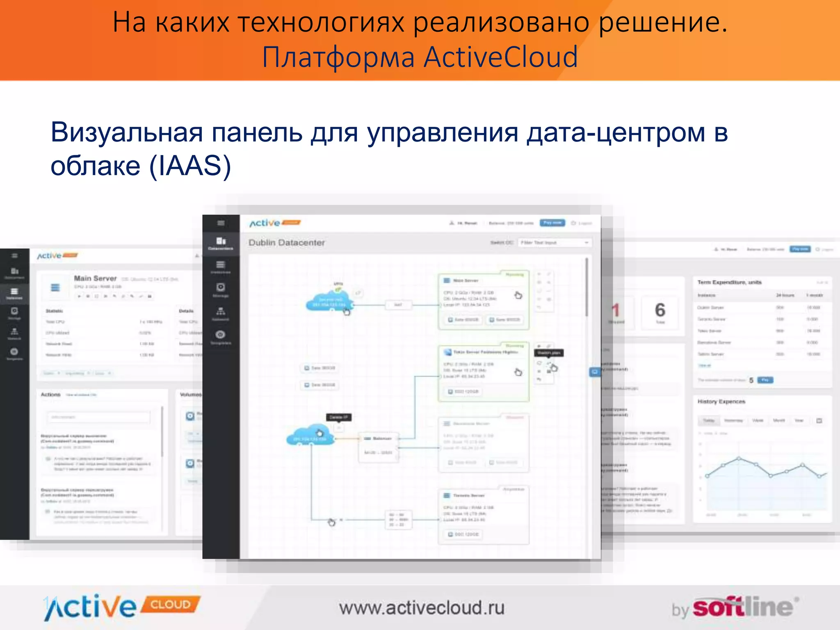Image resolution: width=840 pixels, height=630 pixels.
Task: Click the center canvas vertical scrollbar
Action: tap(587, 287)
